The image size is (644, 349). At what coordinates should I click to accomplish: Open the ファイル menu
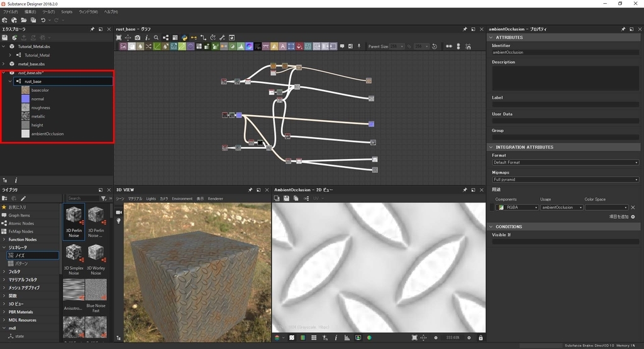click(10, 12)
